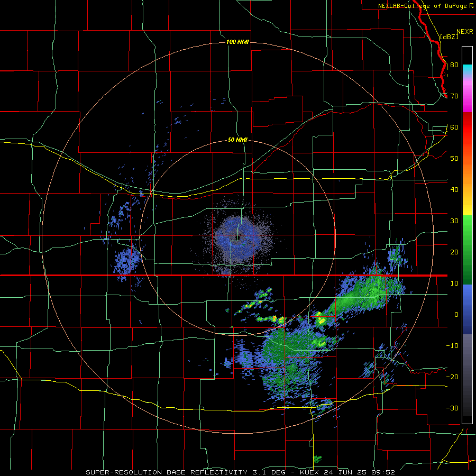The width and height of the screenshot is (476, 476).
Task: Select the 40 value on the dBZ scale
Action: 454,190
